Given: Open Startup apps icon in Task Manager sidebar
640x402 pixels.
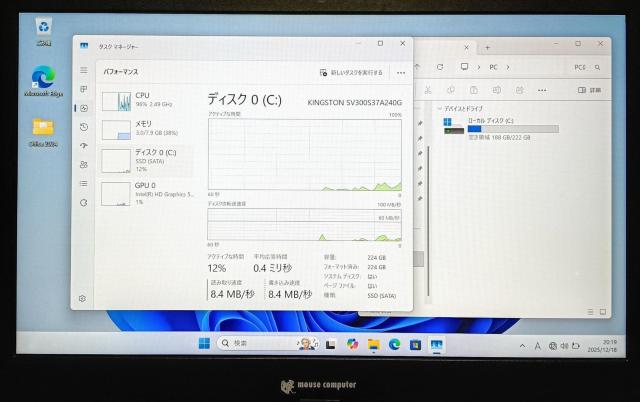Looking at the screenshot, I should (x=84, y=146).
